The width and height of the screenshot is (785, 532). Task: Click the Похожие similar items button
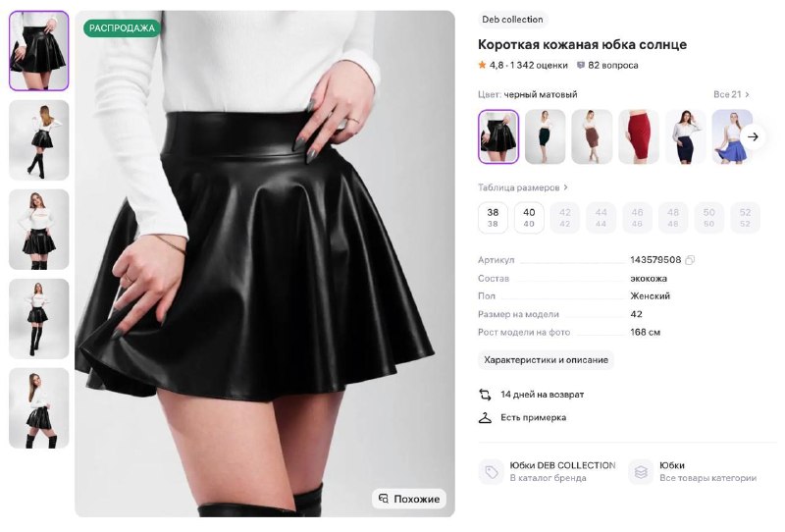(409, 499)
